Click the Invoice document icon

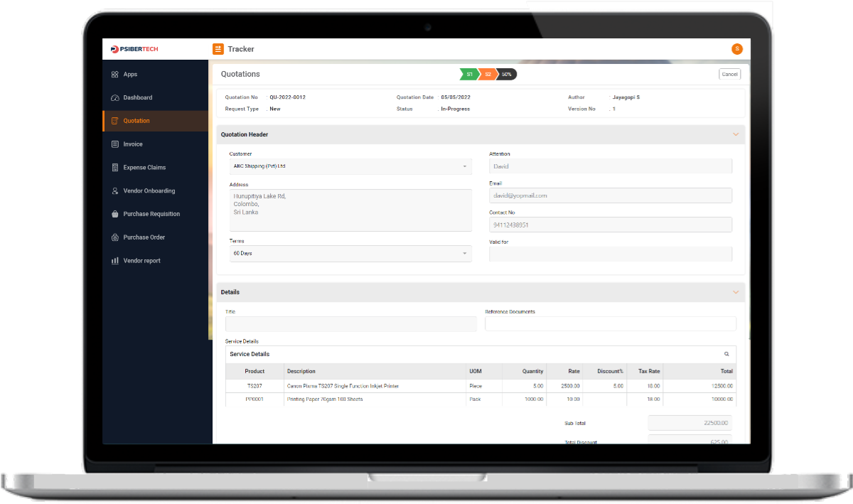coord(115,144)
